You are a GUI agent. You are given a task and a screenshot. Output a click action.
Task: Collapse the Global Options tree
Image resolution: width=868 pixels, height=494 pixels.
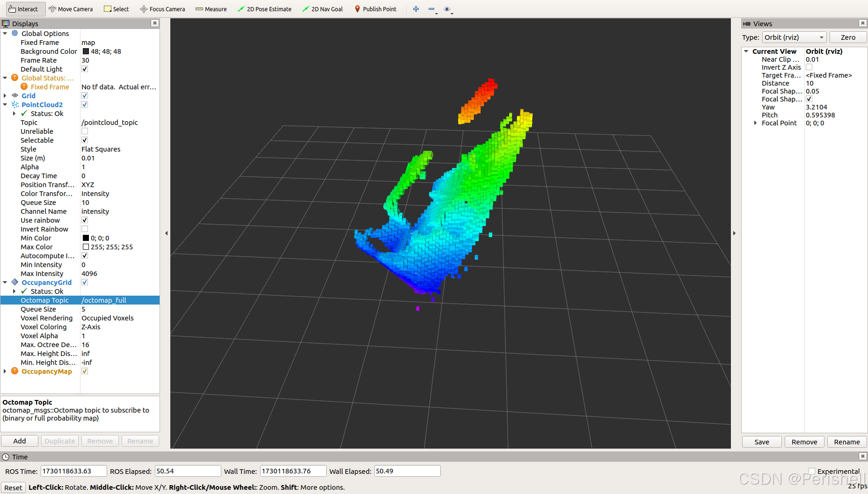click(x=5, y=33)
